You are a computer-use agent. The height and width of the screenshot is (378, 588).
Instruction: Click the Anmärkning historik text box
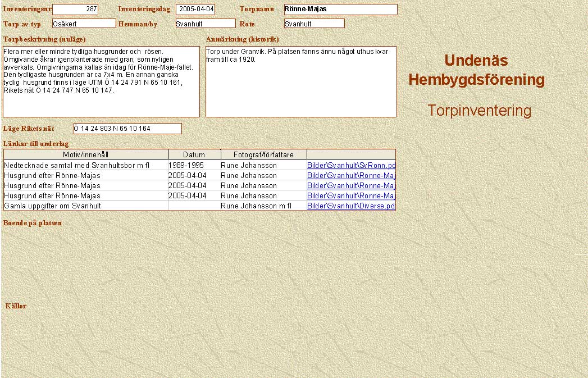pyautogui.click(x=301, y=81)
